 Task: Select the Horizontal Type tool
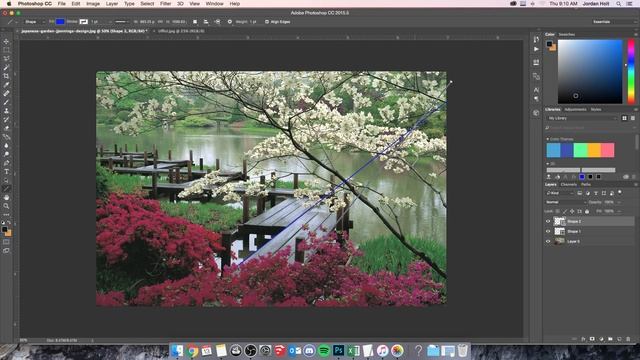pos(6,171)
